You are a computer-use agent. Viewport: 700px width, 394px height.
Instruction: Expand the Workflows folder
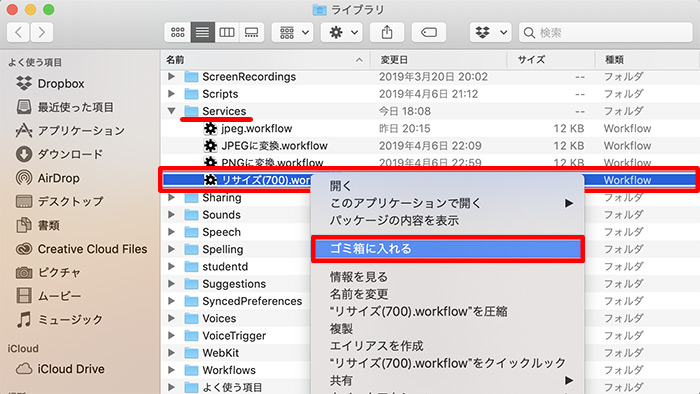[171, 370]
